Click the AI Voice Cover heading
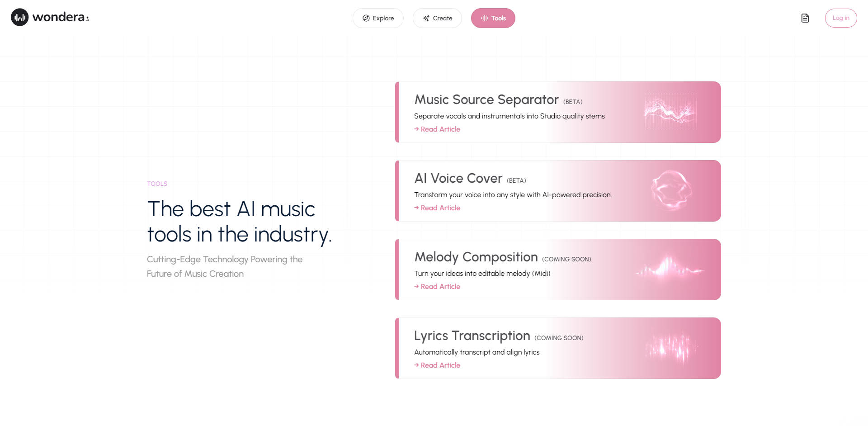This screenshot has height=426, width=868. click(458, 179)
